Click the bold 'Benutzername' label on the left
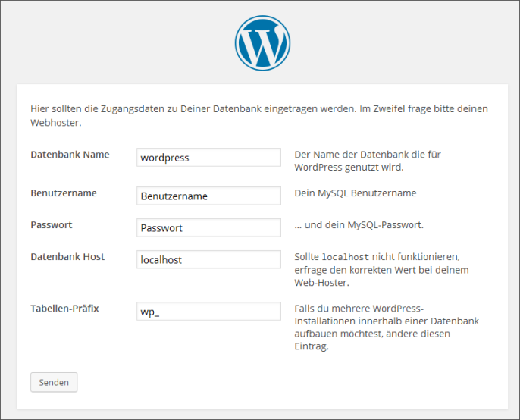The image size is (520, 420). [64, 193]
